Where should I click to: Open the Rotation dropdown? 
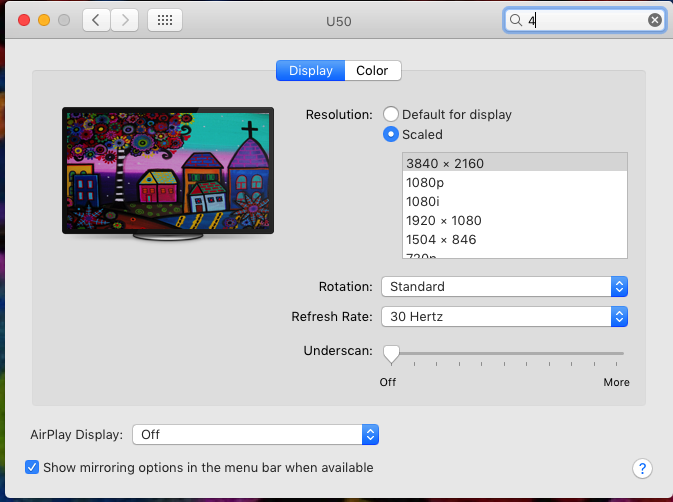(x=504, y=287)
